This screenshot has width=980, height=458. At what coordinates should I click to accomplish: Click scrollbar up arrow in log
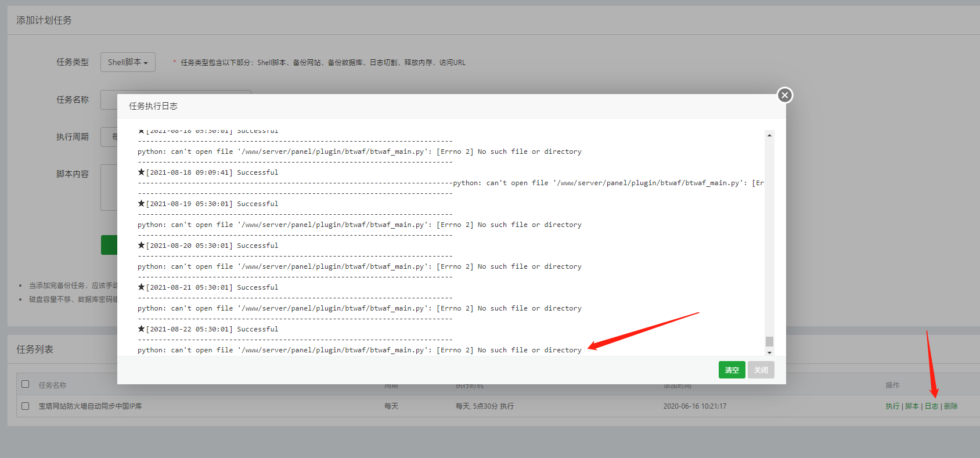769,135
